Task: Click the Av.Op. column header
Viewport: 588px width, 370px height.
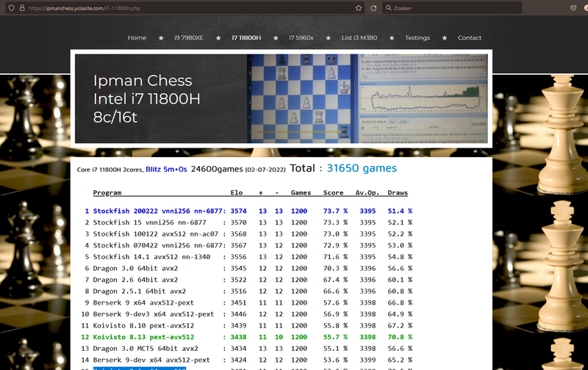Action: 367,193
